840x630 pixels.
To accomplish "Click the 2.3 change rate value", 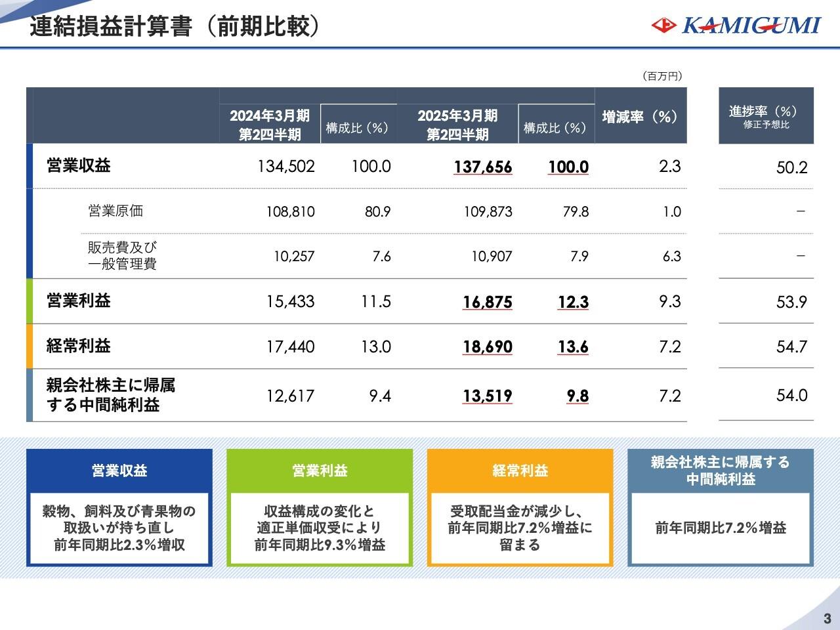I will coord(670,167).
